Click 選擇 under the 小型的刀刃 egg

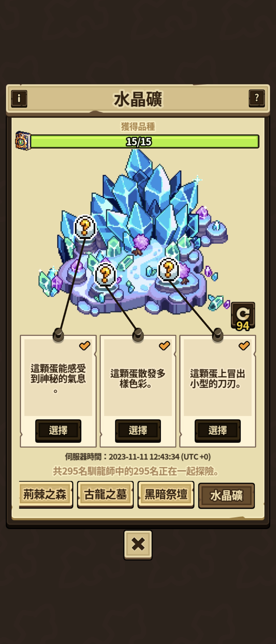tap(218, 431)
